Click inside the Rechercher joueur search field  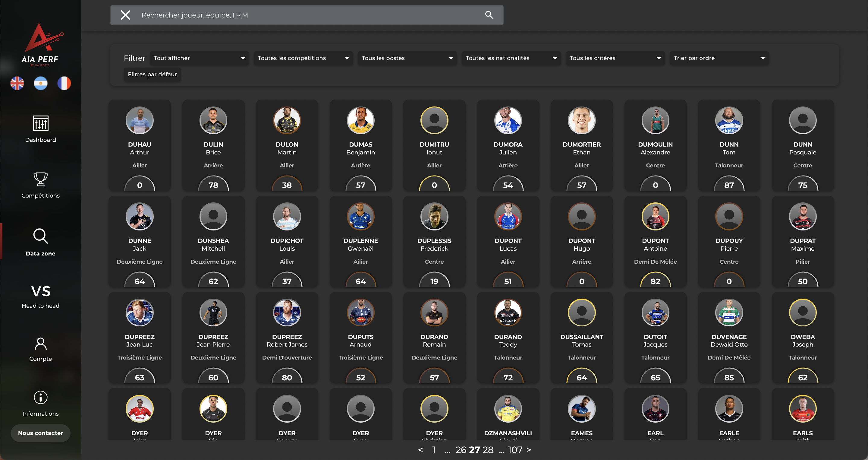click(x=307, y=15)
